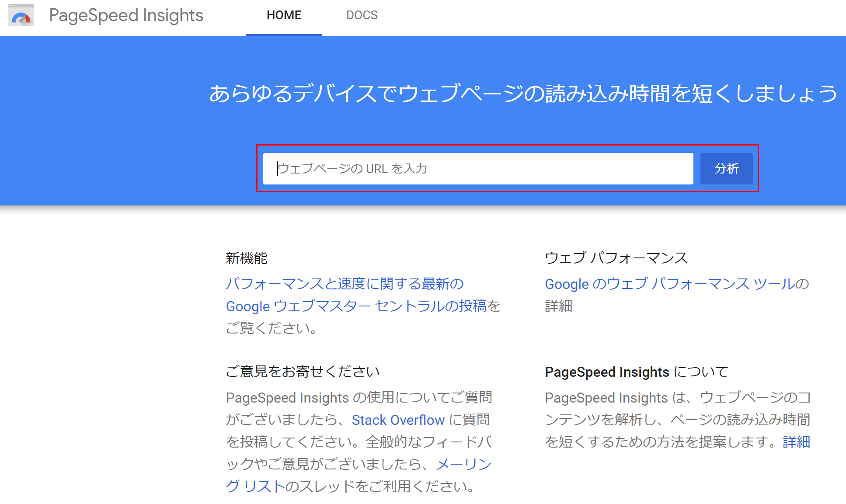The image size is (846, 504).
Task: Click the 詳細 link after 提案します
Action: coord(796,442)
